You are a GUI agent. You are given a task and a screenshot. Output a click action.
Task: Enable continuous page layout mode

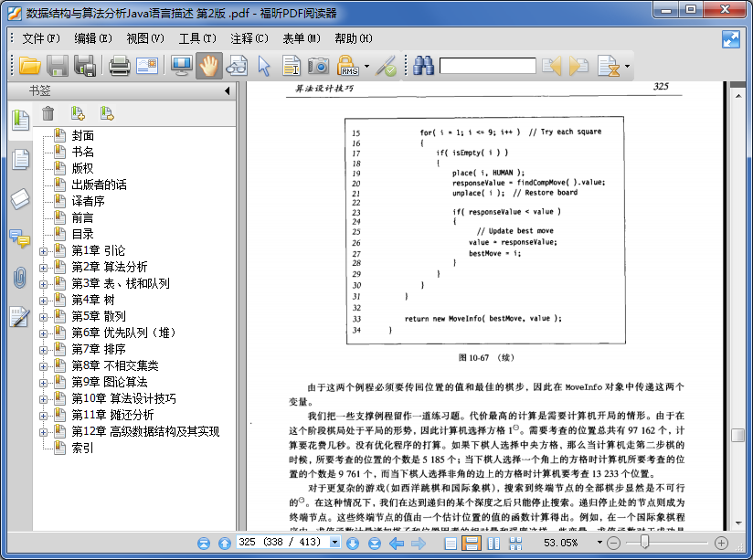click(472, 544)
